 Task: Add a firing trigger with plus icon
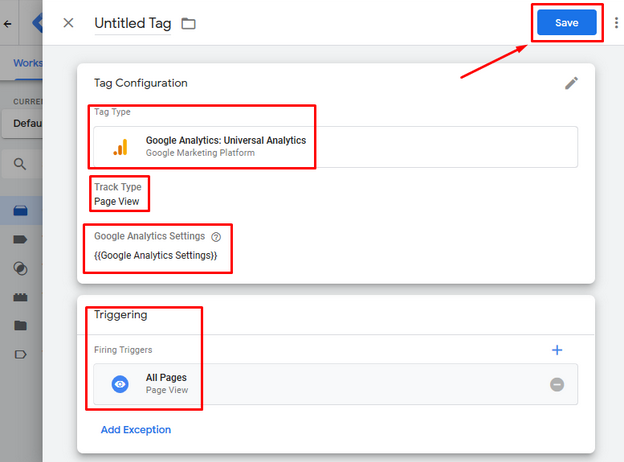point(557,350)
